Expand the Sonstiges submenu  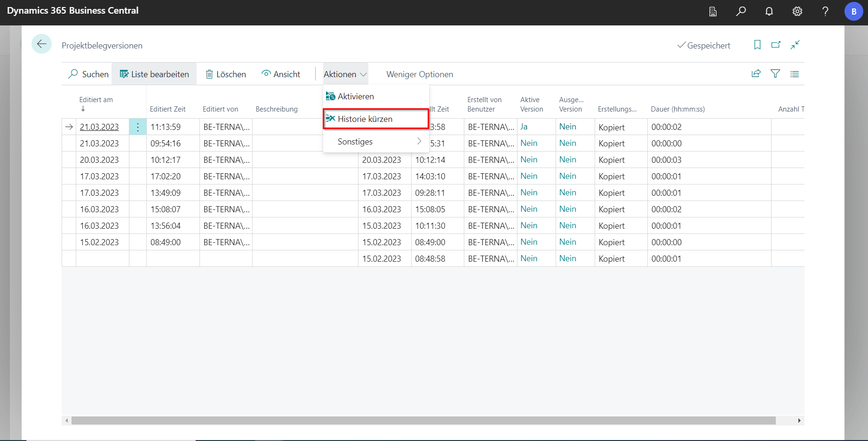point(376,142)
